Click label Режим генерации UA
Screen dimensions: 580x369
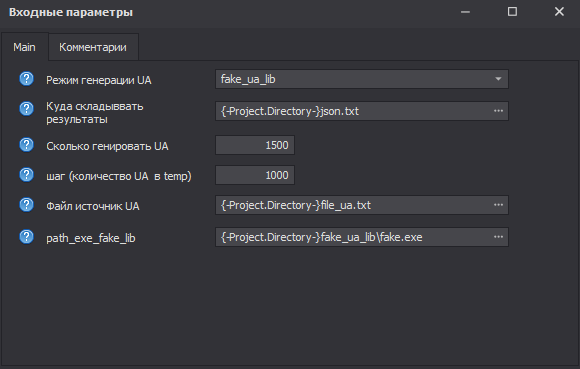[x=99, y=80]
